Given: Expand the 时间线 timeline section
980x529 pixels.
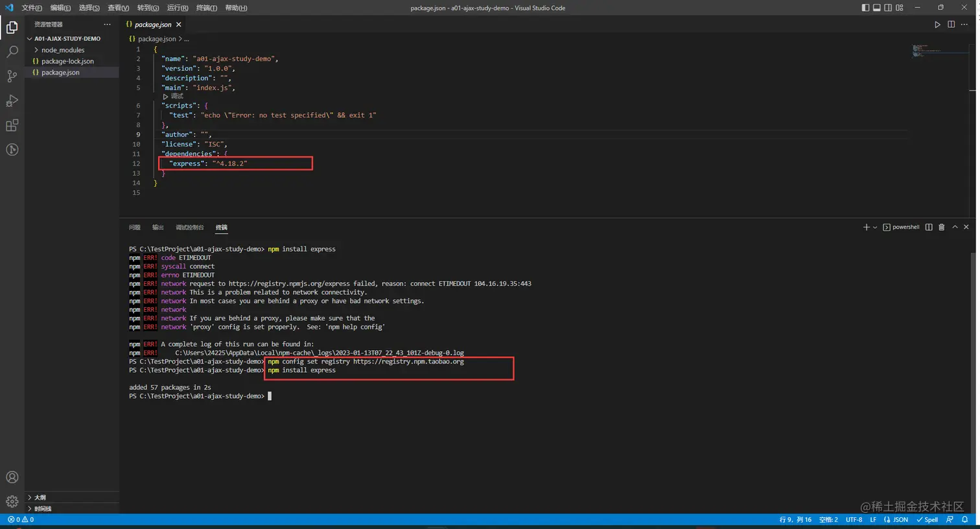Looking at the screenshot, I should coord(72,508).
